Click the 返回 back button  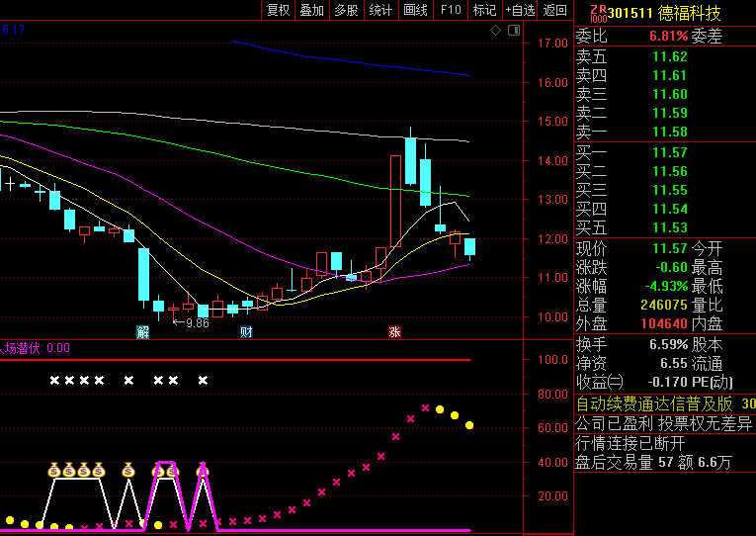(555, 10)
